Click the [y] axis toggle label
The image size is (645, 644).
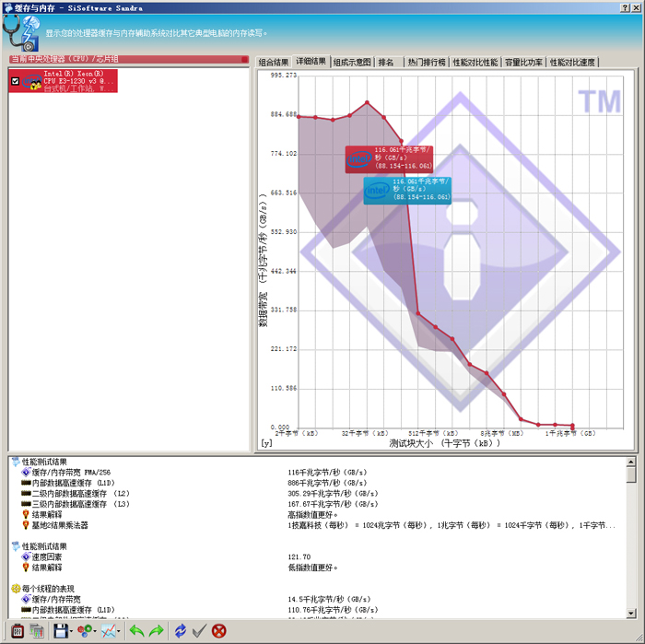(266, 443)
